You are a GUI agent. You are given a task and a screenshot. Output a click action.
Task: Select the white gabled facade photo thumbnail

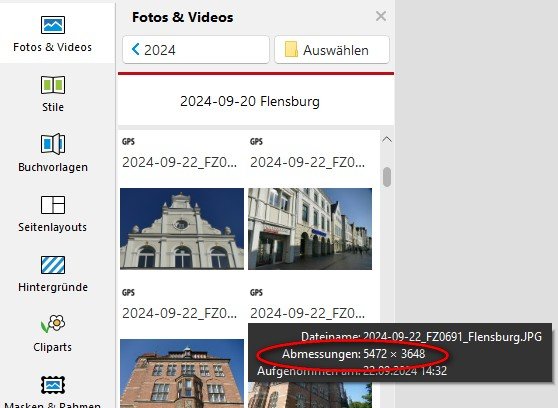tap(182, 229)
